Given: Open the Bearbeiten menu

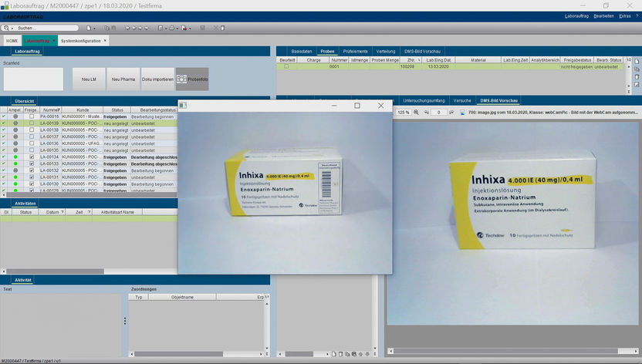Looking at the screenshot, I should pos(603,16).
